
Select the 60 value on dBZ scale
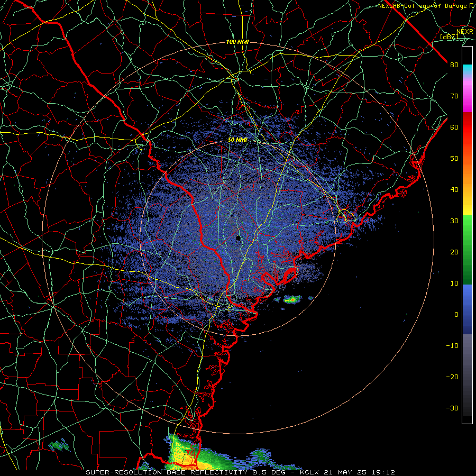tap(454, 127)
